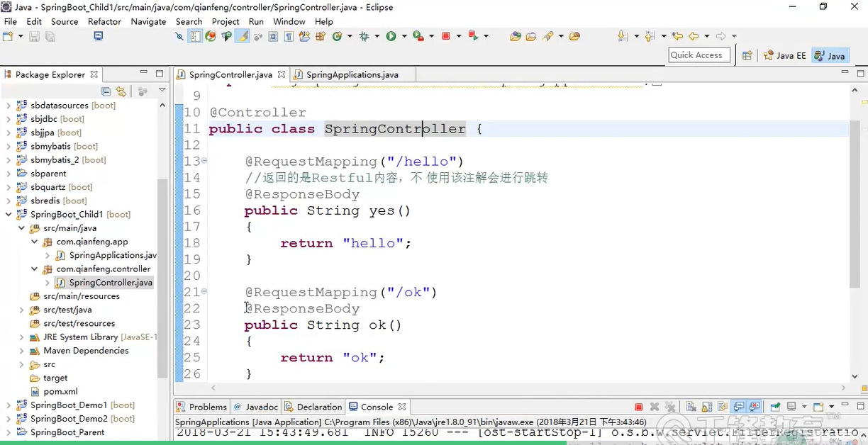Viewport: 868px width, 445px height.
Task: Open the New wizard dropdown arrow
Action: [x=21, y=36]
